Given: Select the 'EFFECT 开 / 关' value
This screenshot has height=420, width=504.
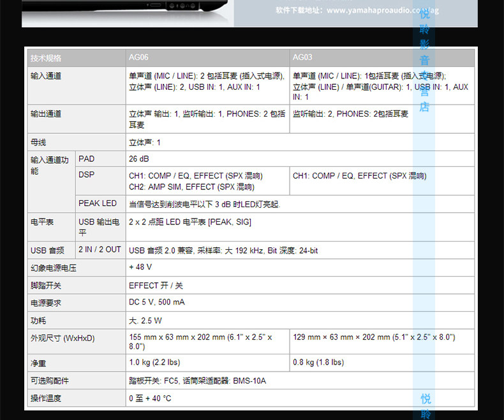Looking at the screenshot, I should [156, 286].
